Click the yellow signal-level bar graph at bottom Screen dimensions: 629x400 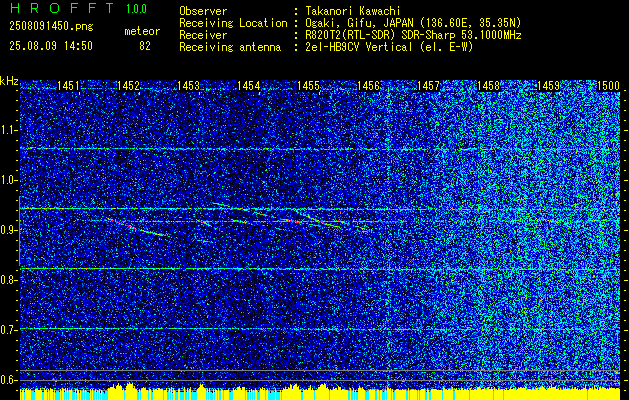[x=320, y=392]
